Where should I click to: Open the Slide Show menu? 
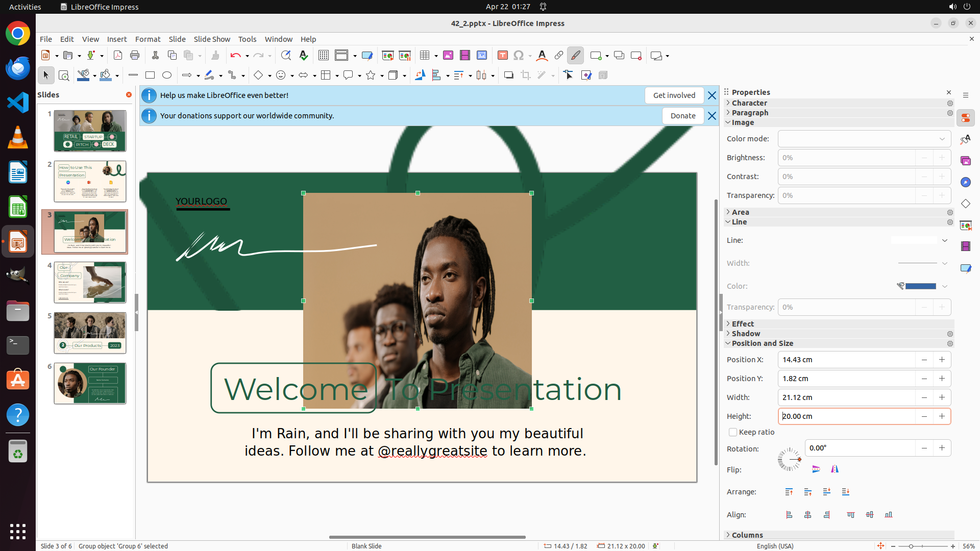tap(211, 39)
